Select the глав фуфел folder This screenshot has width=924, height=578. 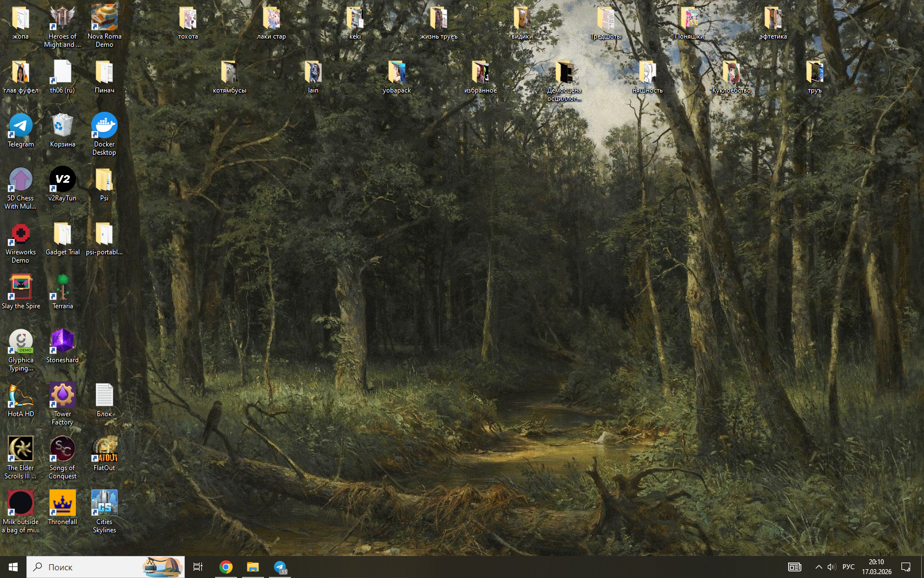tap(21, 77)
